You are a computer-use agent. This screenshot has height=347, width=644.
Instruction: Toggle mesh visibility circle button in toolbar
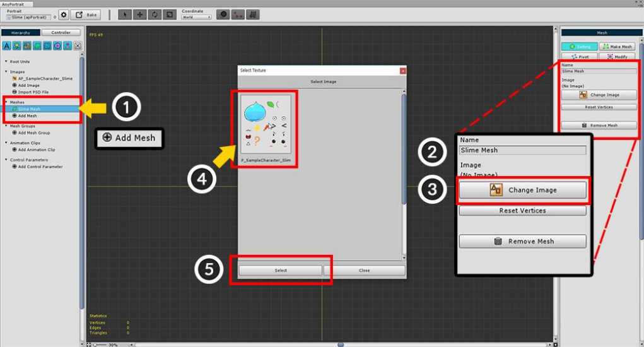223,15
